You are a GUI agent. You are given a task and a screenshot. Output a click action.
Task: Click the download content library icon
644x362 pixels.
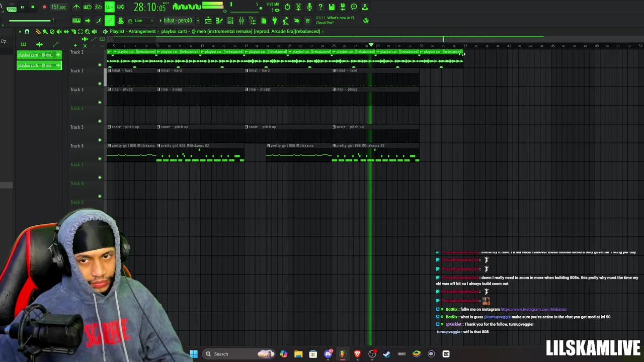tap(365, 7)
